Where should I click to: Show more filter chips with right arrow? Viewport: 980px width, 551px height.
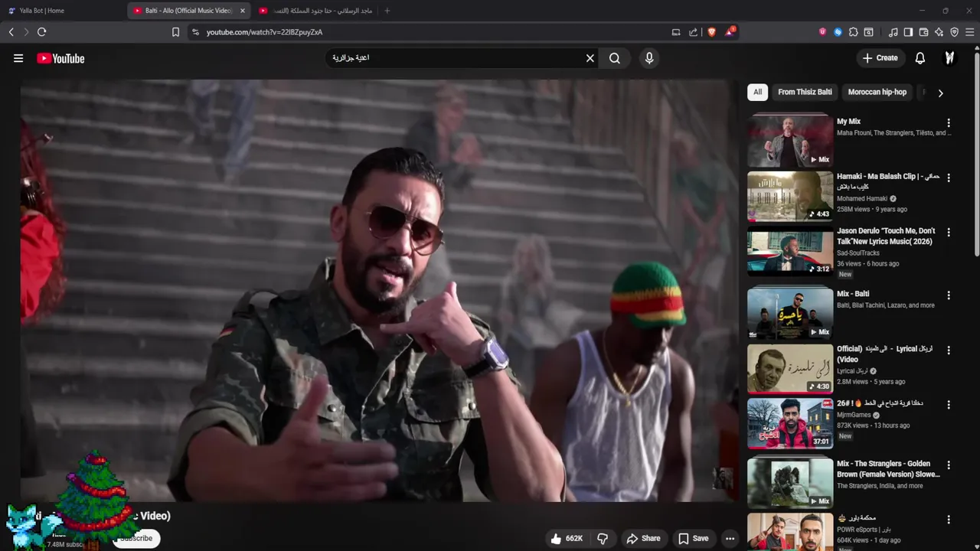coord(940,93)
